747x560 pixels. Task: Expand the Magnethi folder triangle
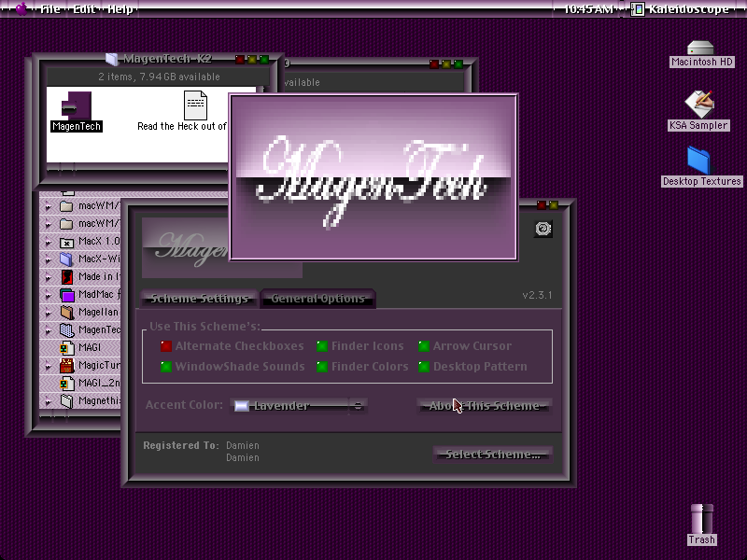49,401
